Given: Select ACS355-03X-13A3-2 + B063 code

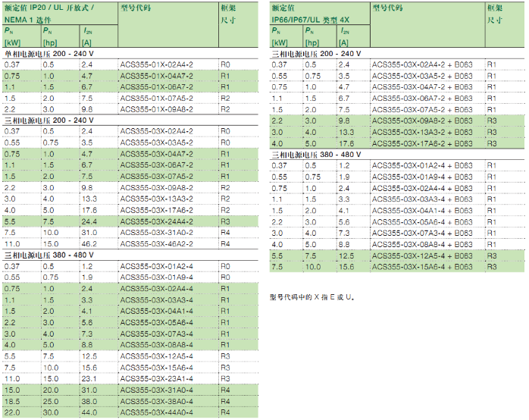Looking at the screenshot, I should [x=422, y=132].
